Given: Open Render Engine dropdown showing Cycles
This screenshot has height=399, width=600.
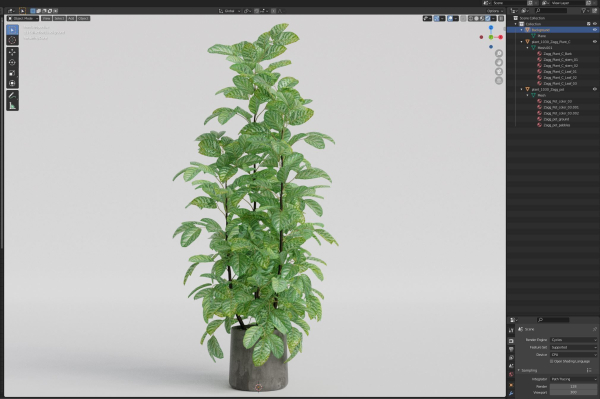Looking at the screenshot, I should coord(573,340).
